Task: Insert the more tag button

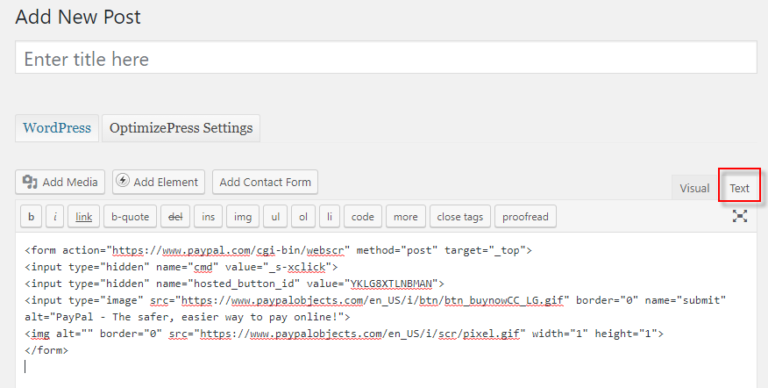Action: tap(406, 217)
